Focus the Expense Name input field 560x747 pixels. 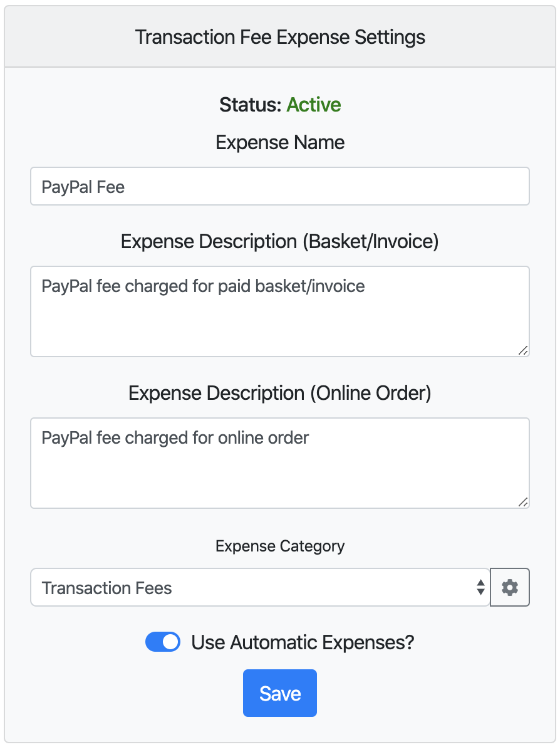coord(280,186)
